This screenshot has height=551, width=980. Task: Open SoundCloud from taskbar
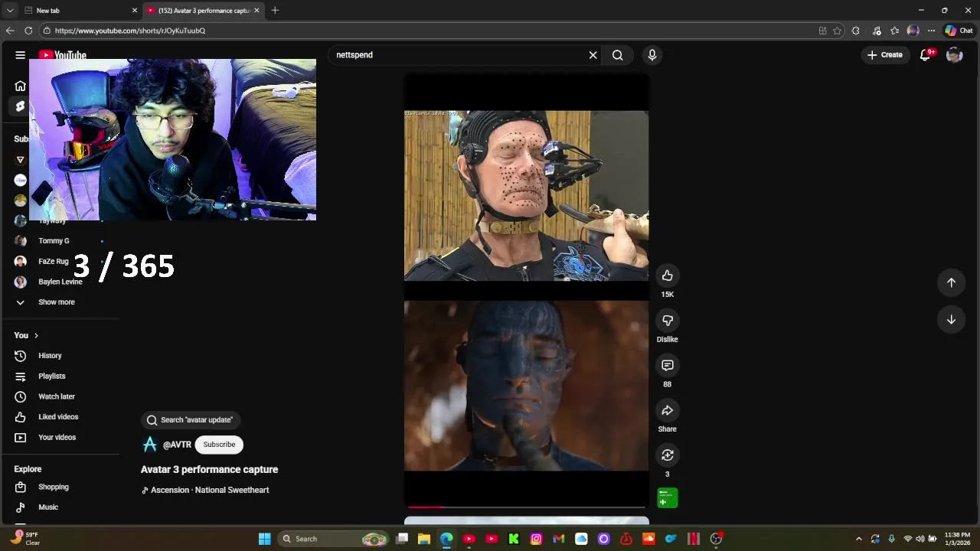pos(648,539)
